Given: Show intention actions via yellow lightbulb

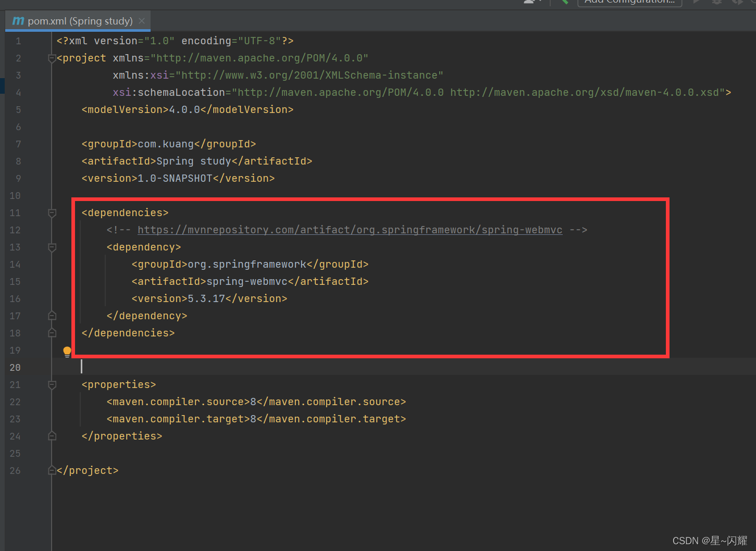Looking at the screenshot, I should coord(67,352).
